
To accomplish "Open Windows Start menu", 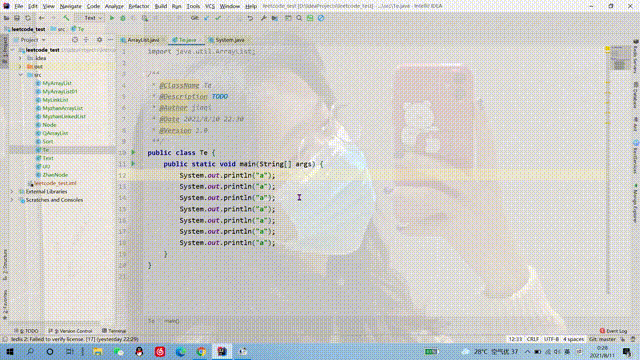I will click(10, 351).
